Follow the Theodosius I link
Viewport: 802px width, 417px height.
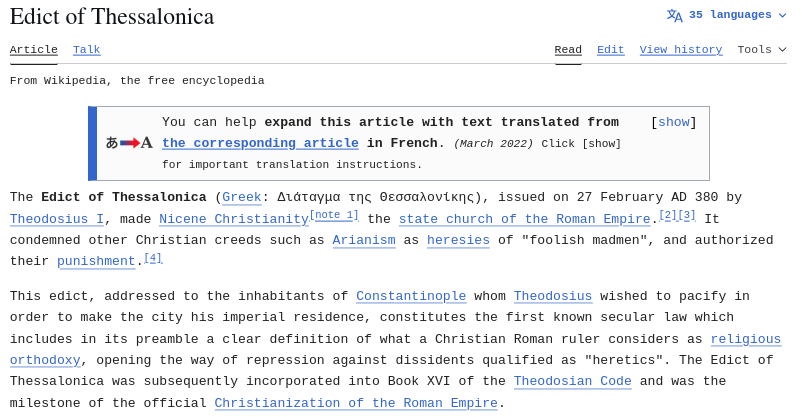click(x=57, y=219)
